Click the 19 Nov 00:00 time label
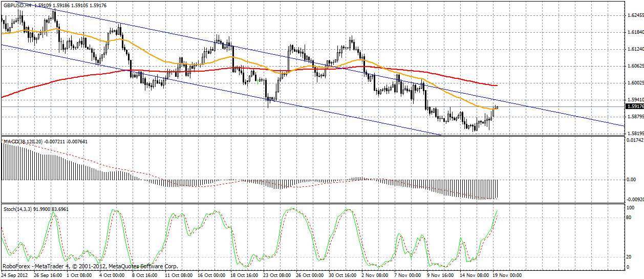This screenshot has height=279, width=644. [507, 275]
